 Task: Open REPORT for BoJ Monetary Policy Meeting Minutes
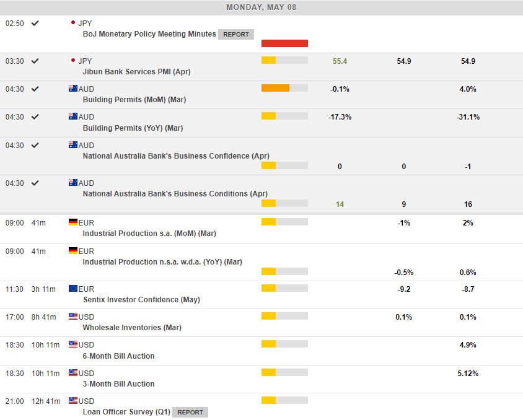point(235,35)
